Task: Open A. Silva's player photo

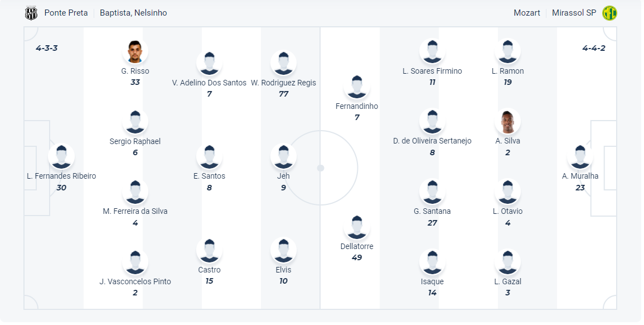Action: 507,122
